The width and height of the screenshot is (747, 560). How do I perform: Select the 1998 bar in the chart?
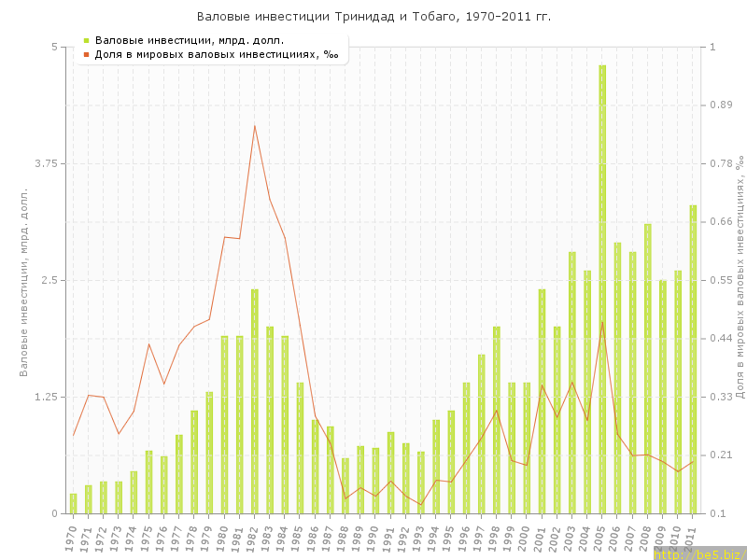pyautogui.click(x=497, y=420)
